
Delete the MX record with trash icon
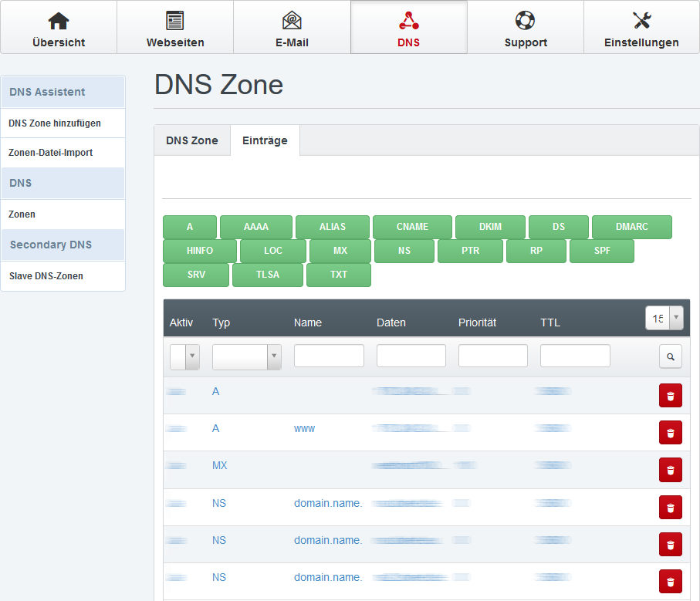(x=670, y=470)
